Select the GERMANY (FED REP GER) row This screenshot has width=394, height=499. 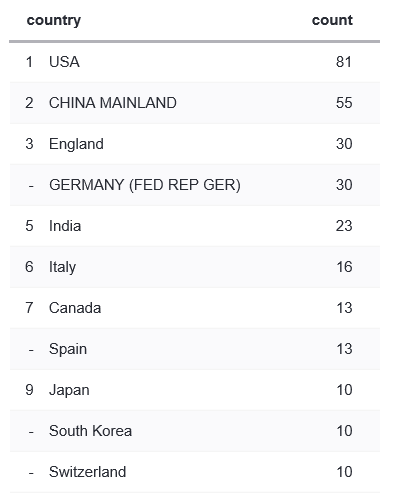[195, 185]
